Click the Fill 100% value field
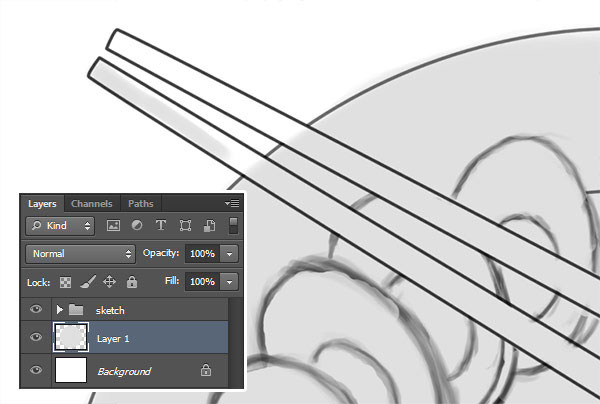 202,282
